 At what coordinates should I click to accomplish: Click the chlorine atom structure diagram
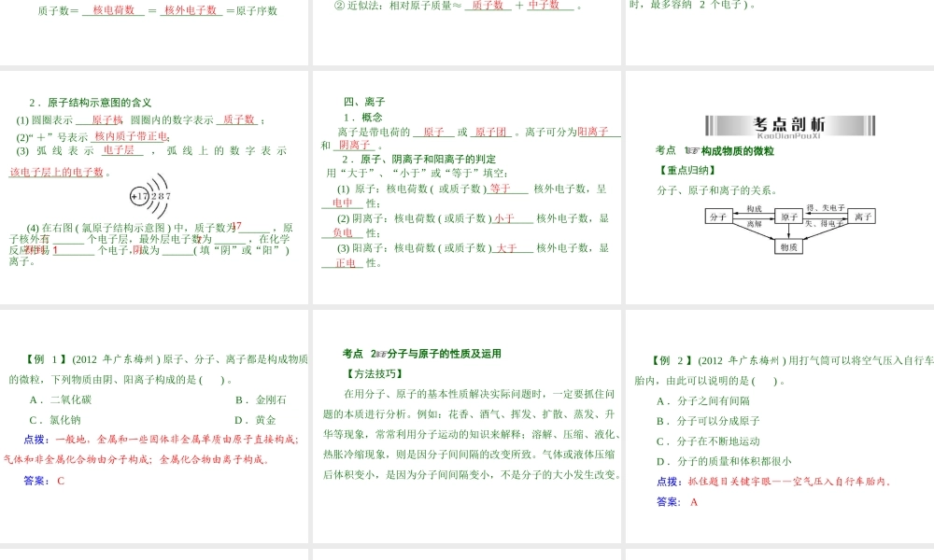[x=150, y=196]
